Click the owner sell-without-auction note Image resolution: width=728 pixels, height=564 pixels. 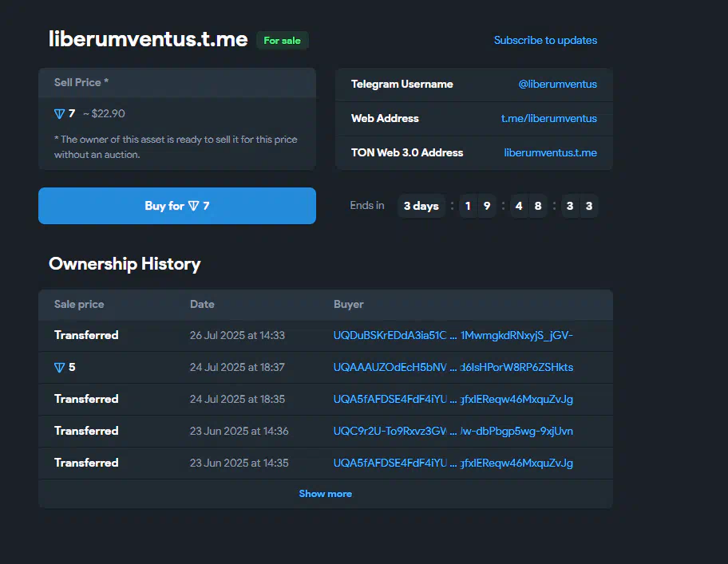point(176,148)
